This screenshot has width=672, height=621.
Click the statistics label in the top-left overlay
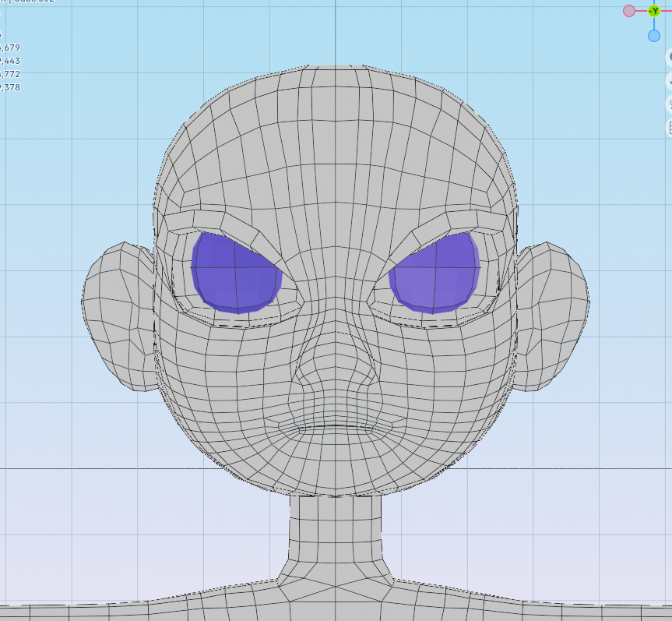click(8, 35)
